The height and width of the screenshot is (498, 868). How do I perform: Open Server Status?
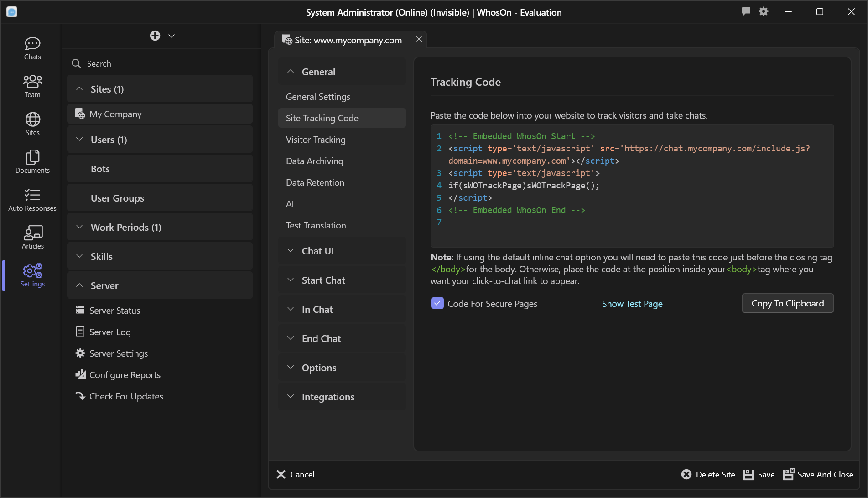coord(160,310)
